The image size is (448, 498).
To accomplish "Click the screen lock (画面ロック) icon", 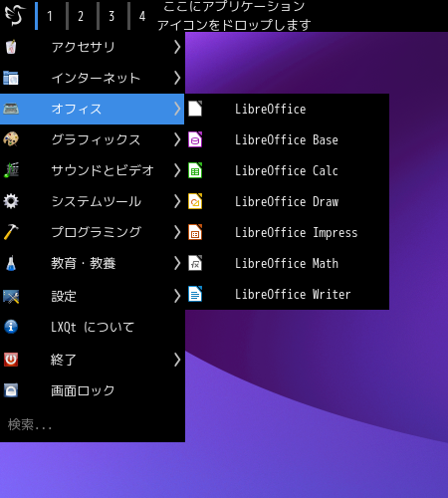I will click(11, 390).
